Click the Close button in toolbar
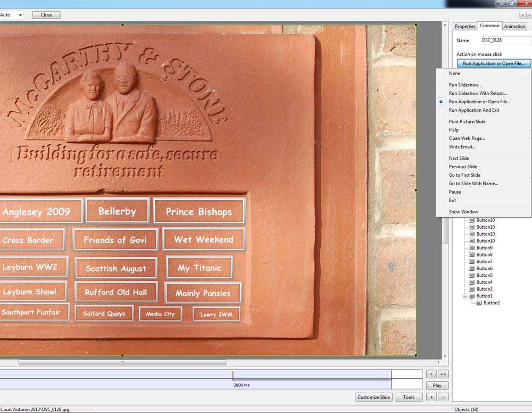 [x=46, y=15]
